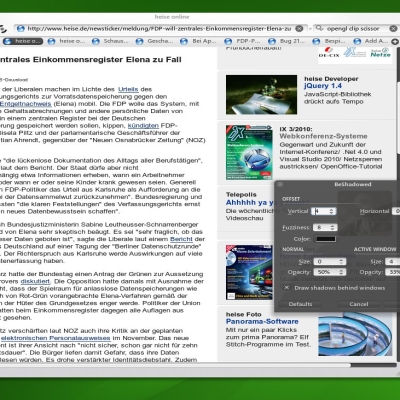Follow the 'elektronischen Personalausweises' link
400x400 pixels.
click(x=55, y=338)
